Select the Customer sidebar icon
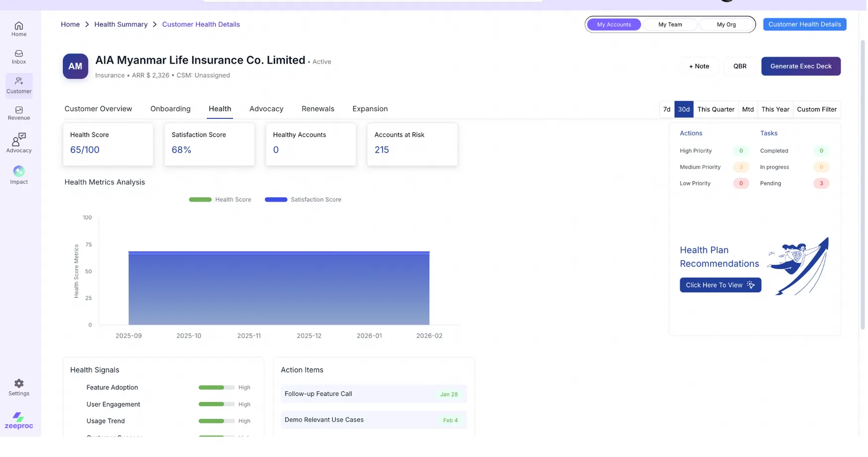Image resolution: width=868 pixels, height=457 pixels. coord(19,85)
